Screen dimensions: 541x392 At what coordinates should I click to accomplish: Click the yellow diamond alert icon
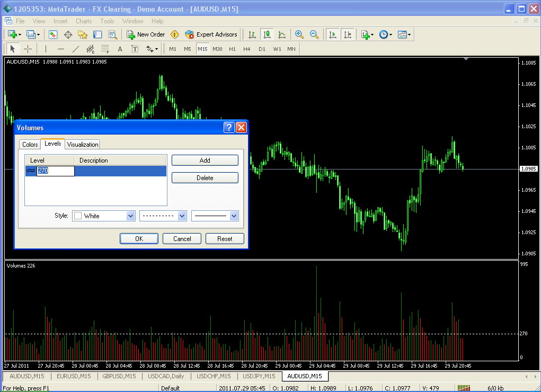click(175, 34)
